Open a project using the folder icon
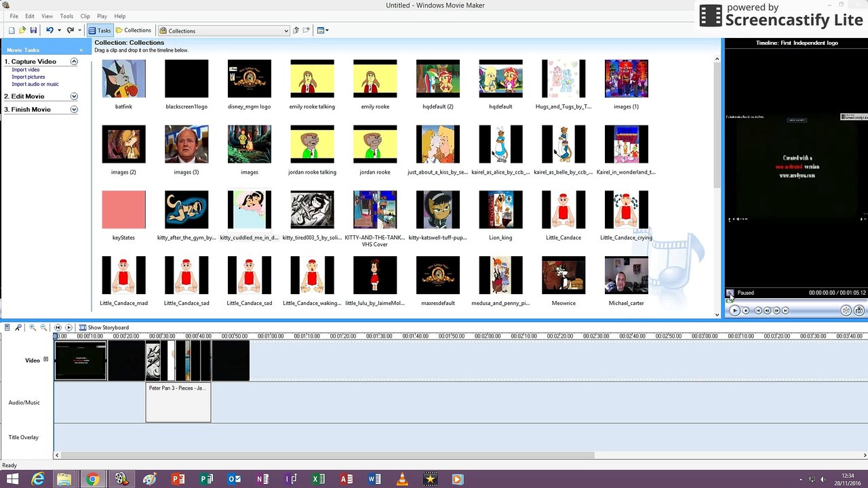Screen dimensions: 868x488 22,30
